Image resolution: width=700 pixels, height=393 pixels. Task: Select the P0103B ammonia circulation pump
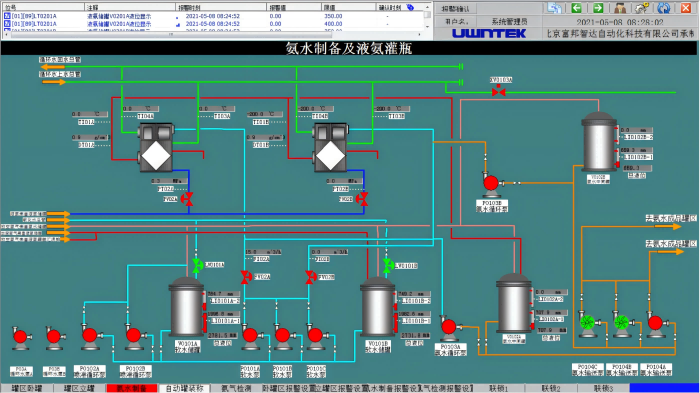click(491, 184)
